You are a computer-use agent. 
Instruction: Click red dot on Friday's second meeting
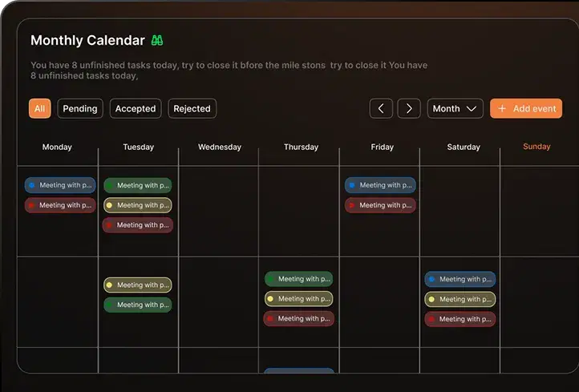tap(353, 205)
